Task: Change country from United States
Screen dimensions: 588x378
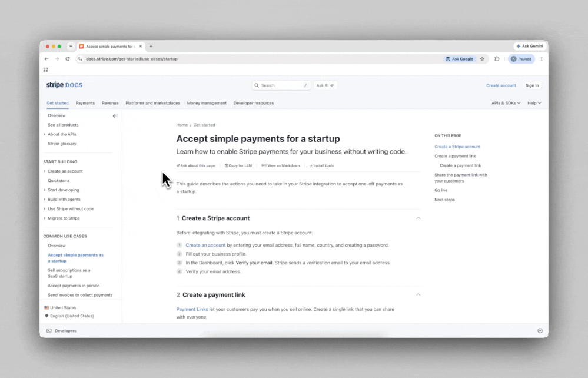Action: tap(60, 307)
